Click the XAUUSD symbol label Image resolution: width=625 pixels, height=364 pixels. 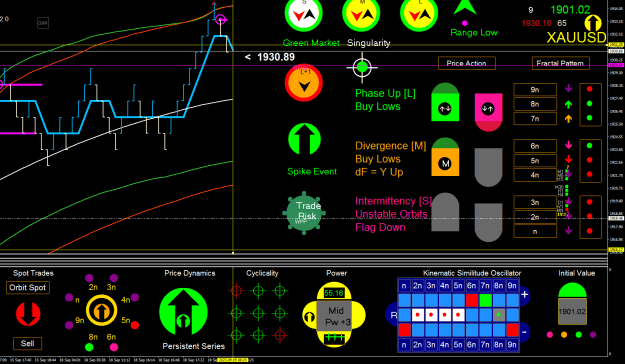tap(576, 37)
